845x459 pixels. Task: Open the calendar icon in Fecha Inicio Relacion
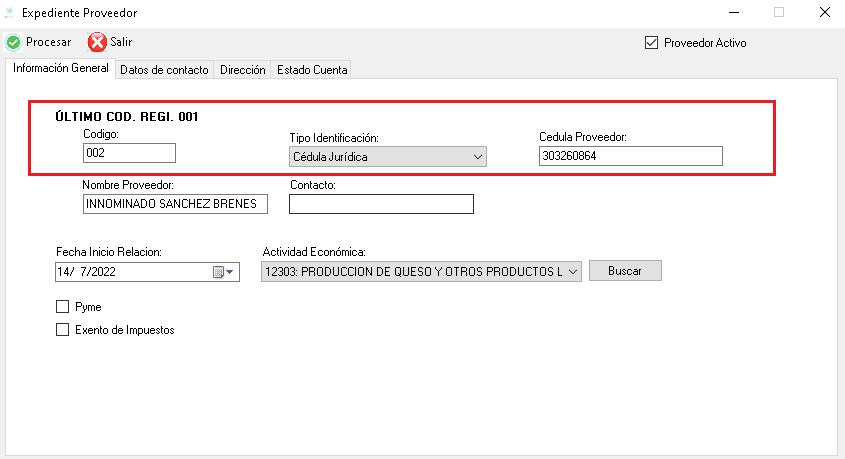(218, 272)
